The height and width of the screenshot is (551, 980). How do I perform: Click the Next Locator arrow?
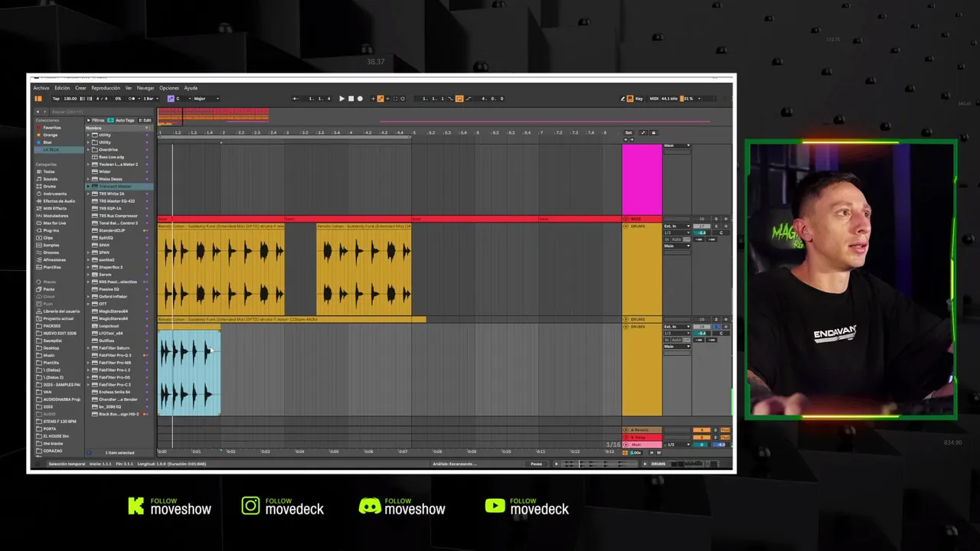click(632, 139)
